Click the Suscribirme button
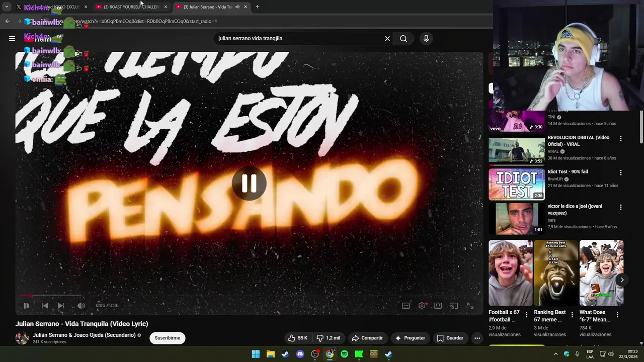This screenshot has height=362, width=644. [168, 338]
